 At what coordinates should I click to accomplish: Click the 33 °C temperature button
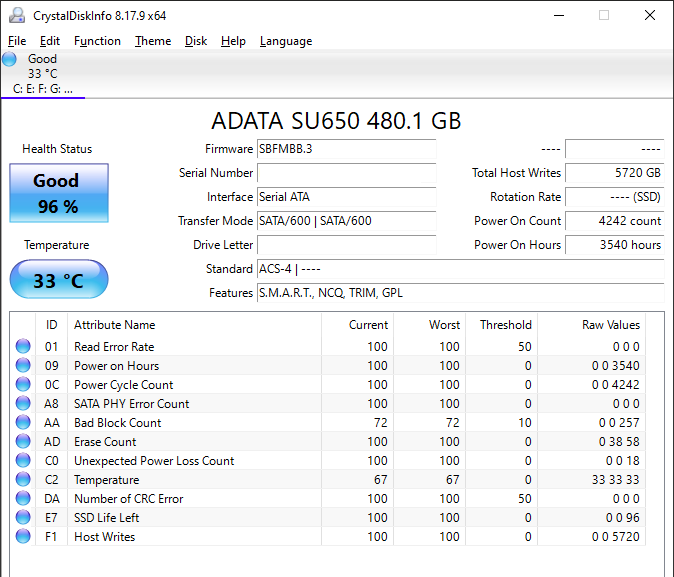coord(58,280)
